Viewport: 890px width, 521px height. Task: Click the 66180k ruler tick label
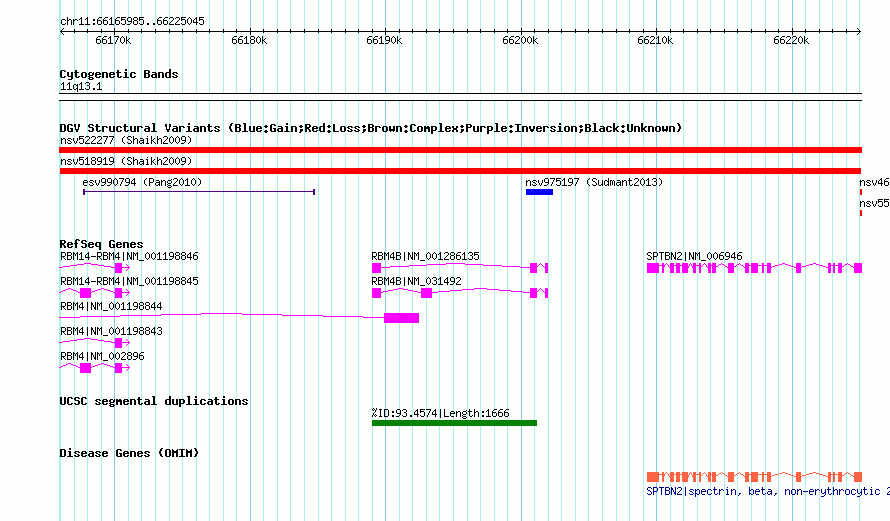pos(249,40)
